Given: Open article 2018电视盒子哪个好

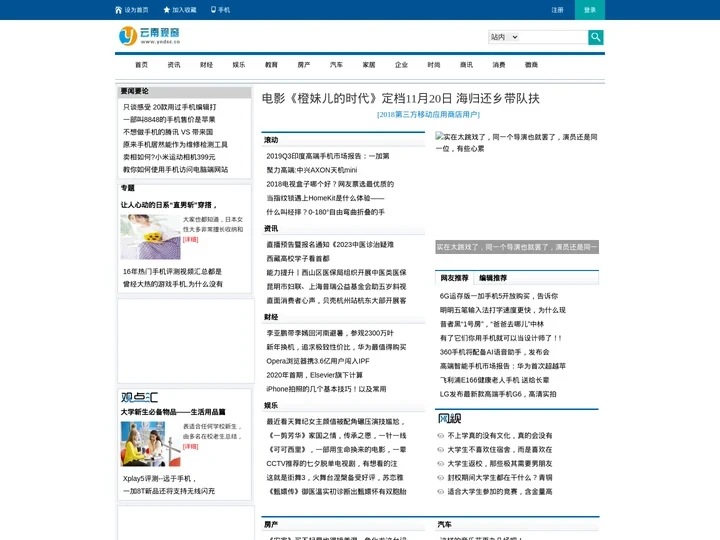Looking at the screenshot, I should pyautogui.click(x=330, y=184).
